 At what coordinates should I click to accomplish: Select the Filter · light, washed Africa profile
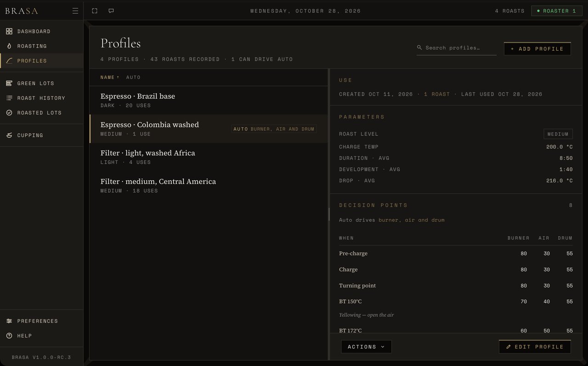[x=209, y=157]
